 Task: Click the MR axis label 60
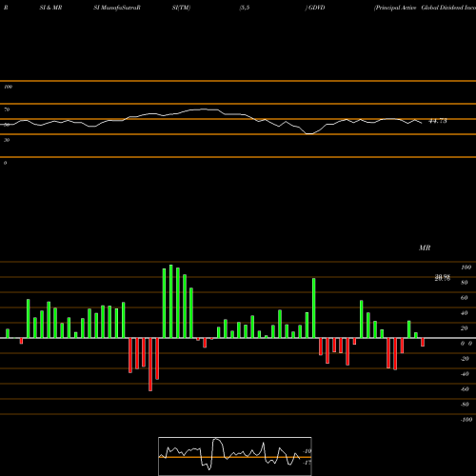[x=465, y=298]
